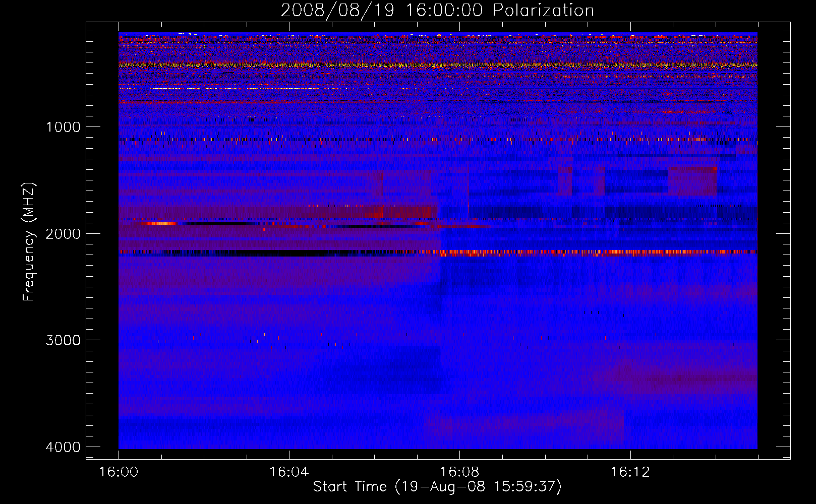
Task: Click the 16:12 time tick label
Action: click(630, 472)
